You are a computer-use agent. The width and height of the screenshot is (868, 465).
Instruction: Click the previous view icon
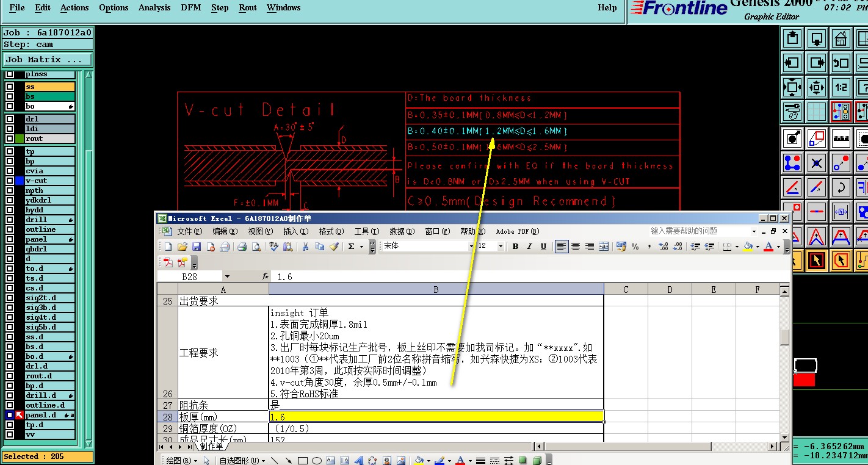click(x=841, y=63)
